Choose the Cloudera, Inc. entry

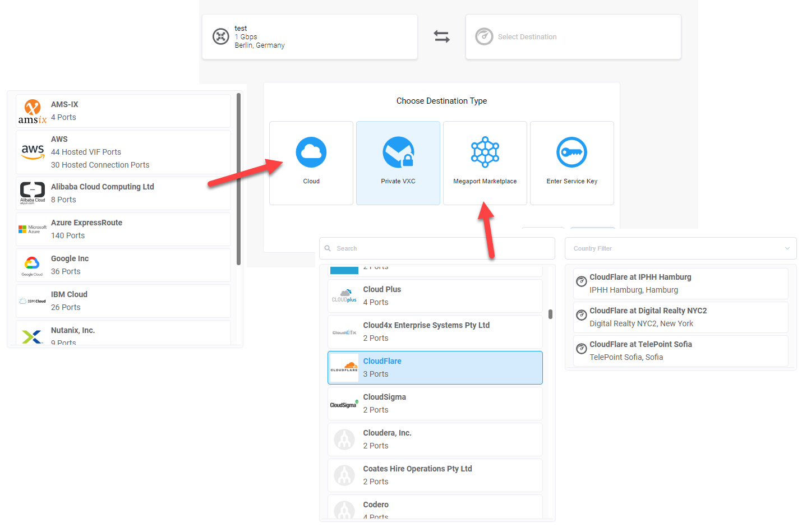[435, 440]
